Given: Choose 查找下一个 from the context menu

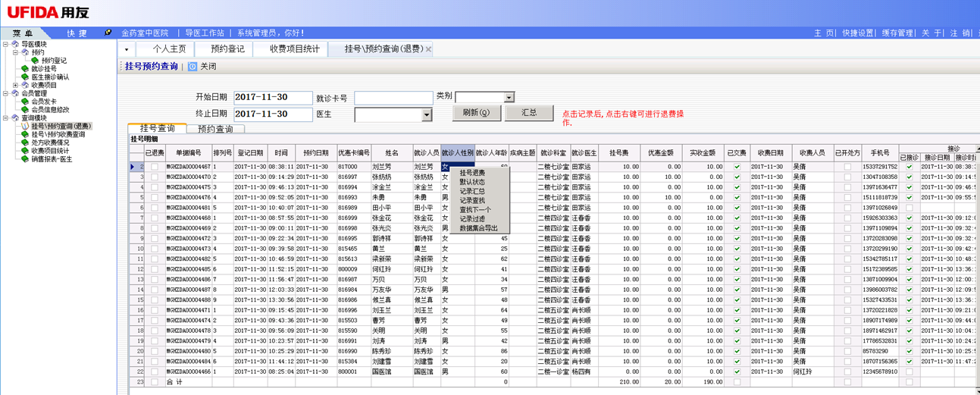Looking at the screenshot, I should [475, 209].
